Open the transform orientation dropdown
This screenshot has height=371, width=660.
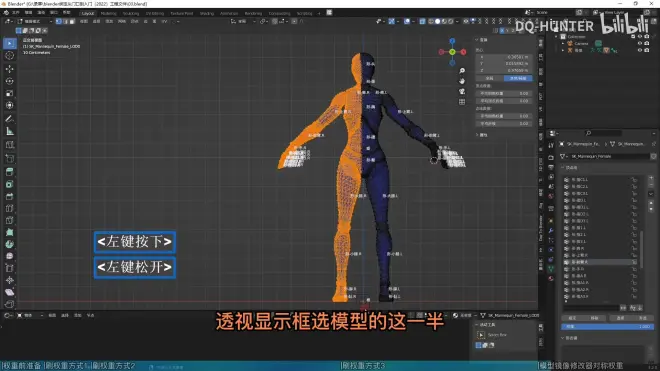pyautogui.click(x=243, y=21)
